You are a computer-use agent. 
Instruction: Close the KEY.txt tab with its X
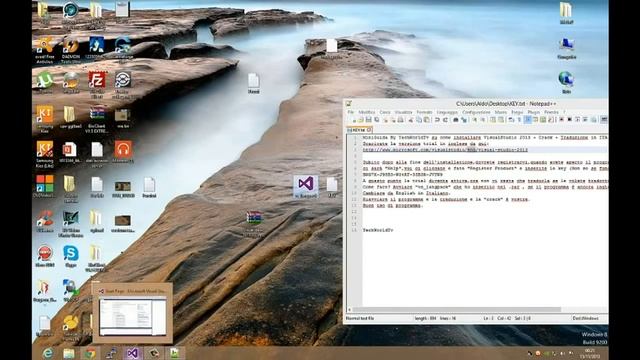369,130
